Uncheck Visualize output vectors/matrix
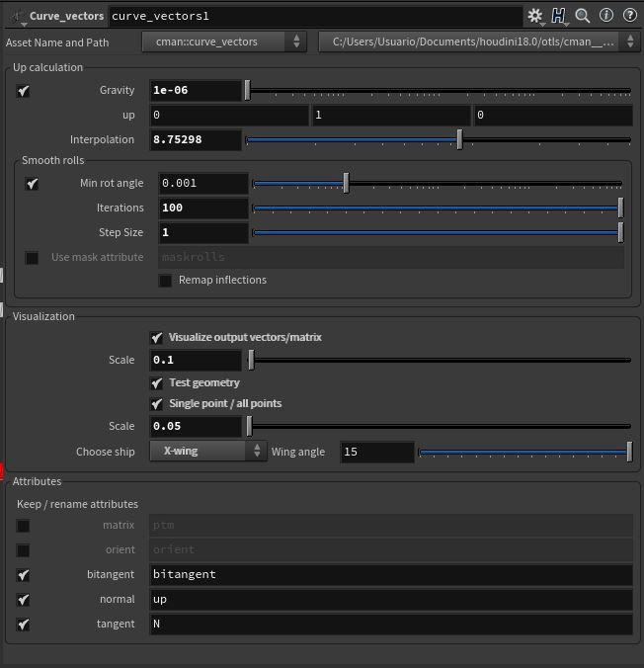Screen dimensions: 644x668 point(156,338)
